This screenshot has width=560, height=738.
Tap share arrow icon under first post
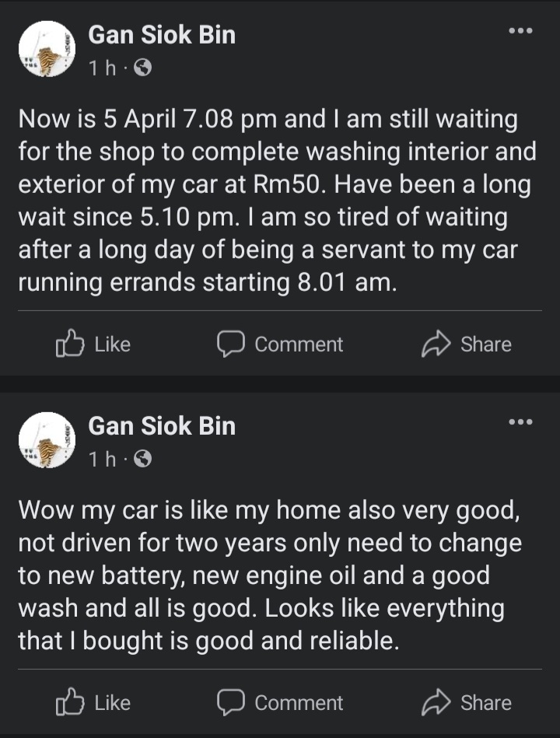pyautogui.click(x=436, y=345)
